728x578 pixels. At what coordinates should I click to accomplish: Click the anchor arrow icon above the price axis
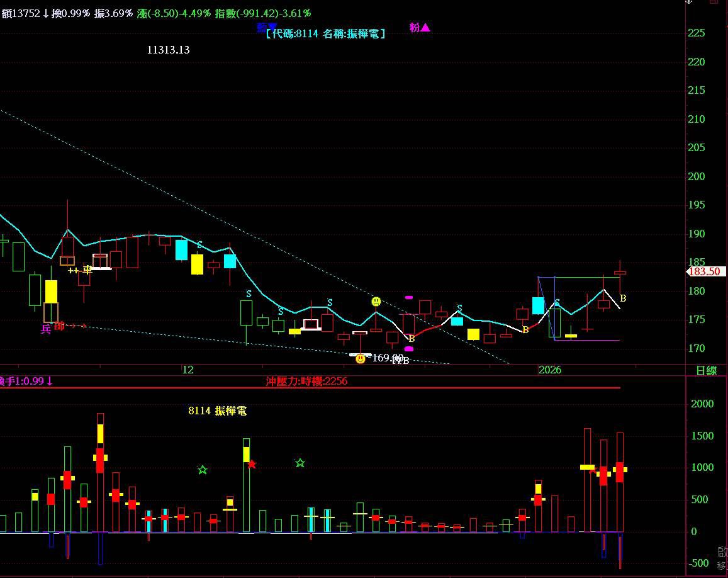689,2
